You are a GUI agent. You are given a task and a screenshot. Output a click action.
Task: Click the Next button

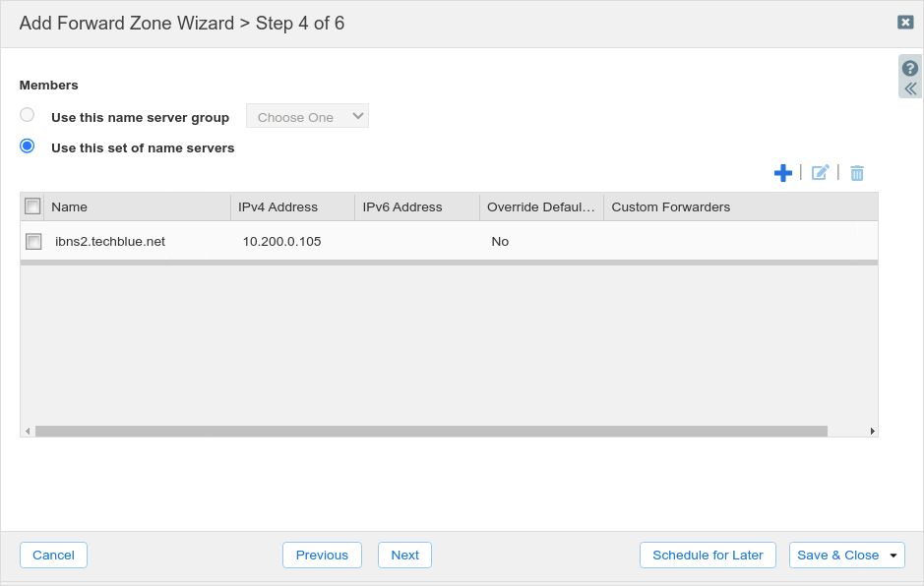coord(404,556)
